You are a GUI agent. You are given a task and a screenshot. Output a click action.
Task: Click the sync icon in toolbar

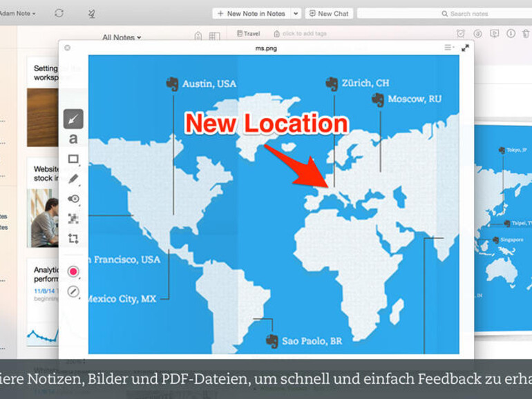59,13
